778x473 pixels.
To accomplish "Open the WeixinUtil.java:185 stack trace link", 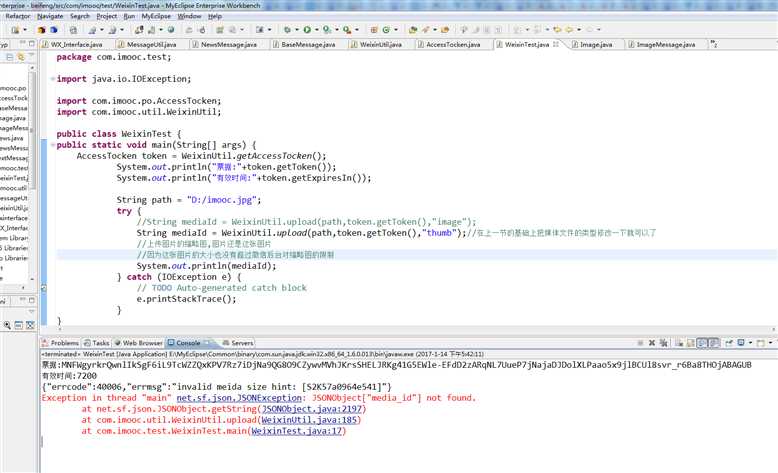I will pyautogui.click(x=309, y=420).
